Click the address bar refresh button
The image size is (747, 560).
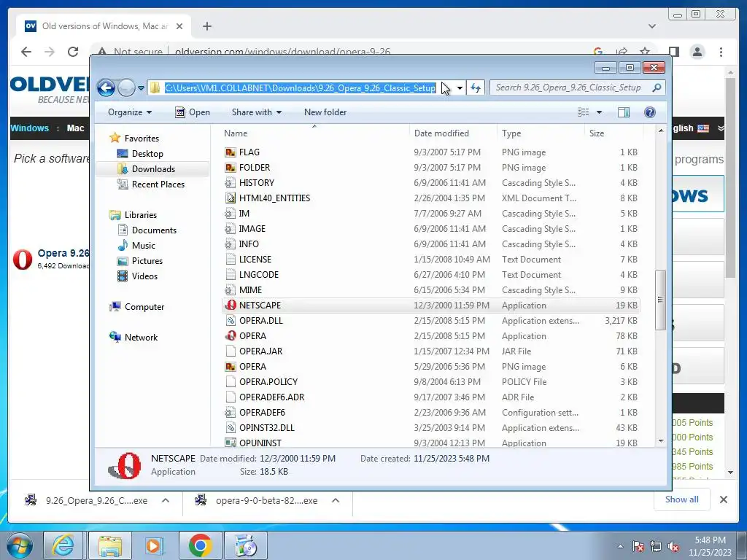(x=476, y=88)
